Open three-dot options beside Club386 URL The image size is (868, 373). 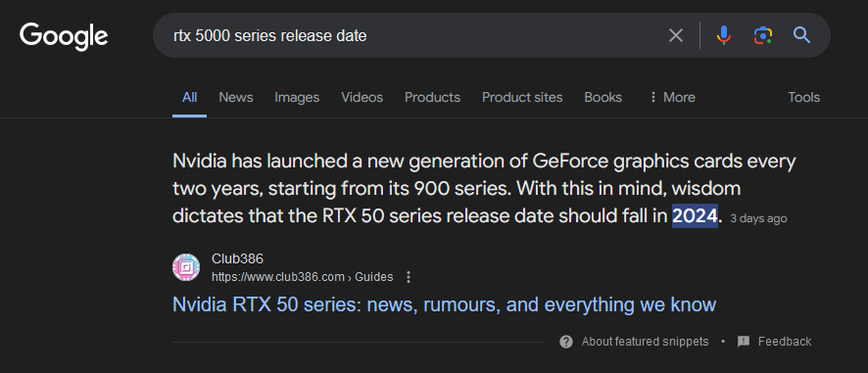[409, 277]
